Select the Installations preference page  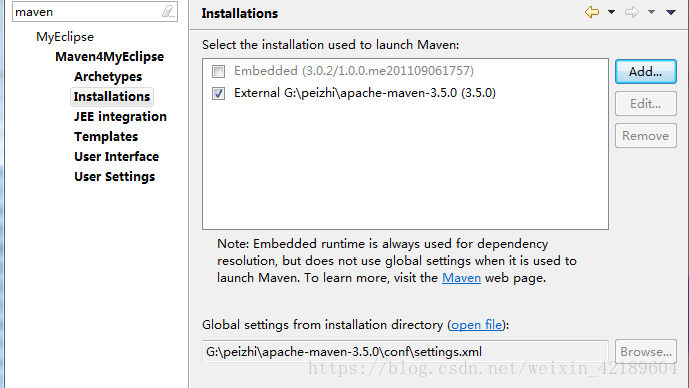pos(112,97)
